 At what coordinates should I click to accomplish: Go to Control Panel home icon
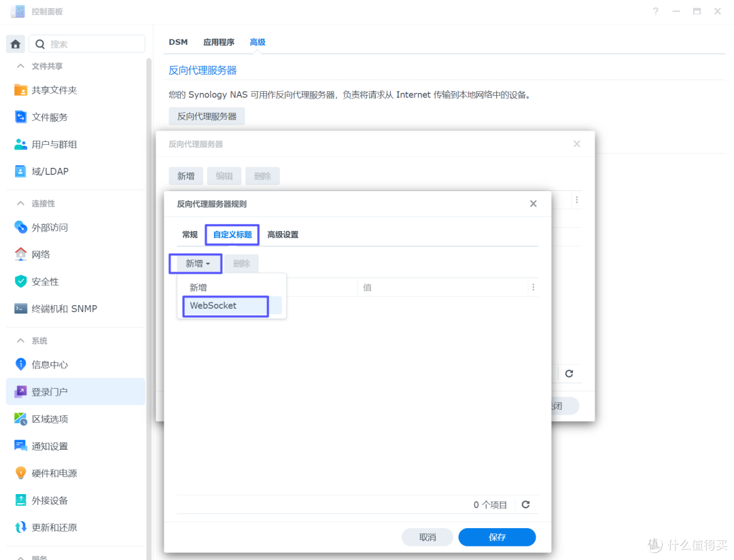(16, 44)
